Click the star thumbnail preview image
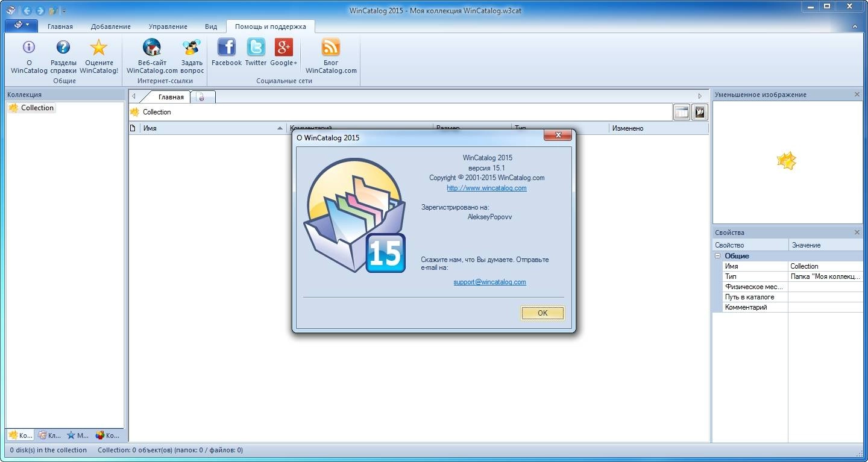The image size is (868, 462). click(787, 161)
